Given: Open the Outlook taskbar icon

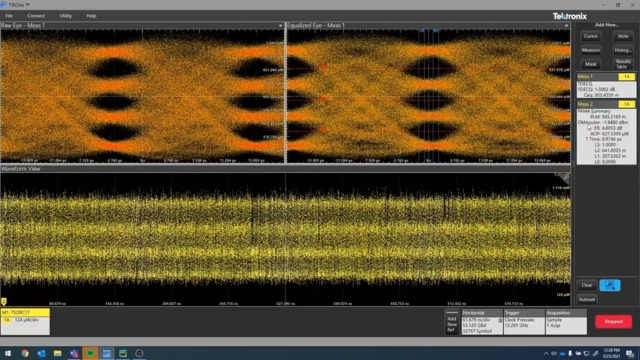Looking at the screenshot, I should point(41,353).
